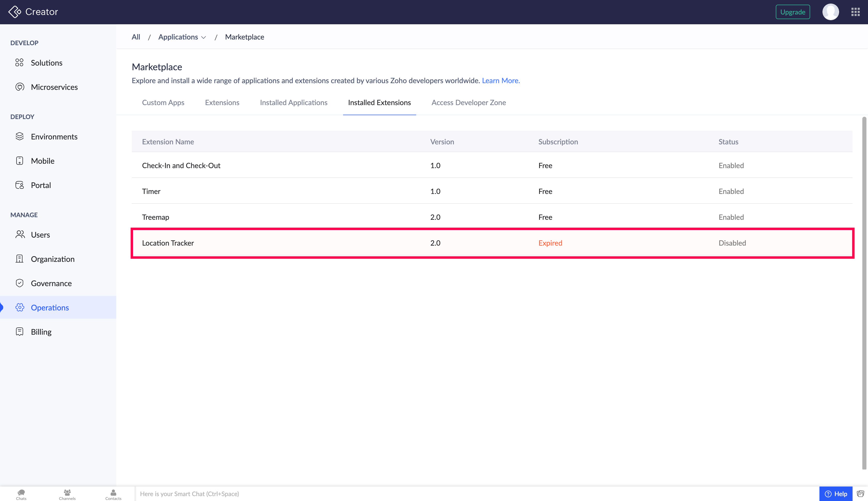Click the Governance shield icon
This screenshot has width=868, height=501.
coord(20,283)
